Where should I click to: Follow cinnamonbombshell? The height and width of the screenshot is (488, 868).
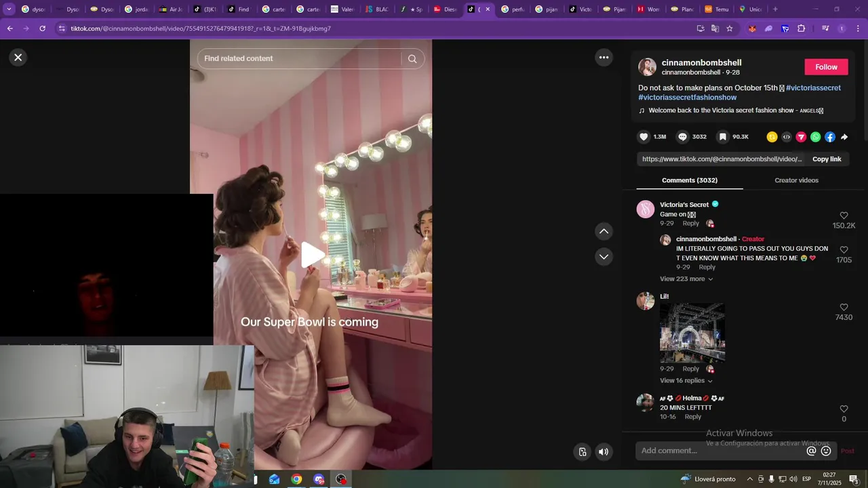click(x=826, y=66)
